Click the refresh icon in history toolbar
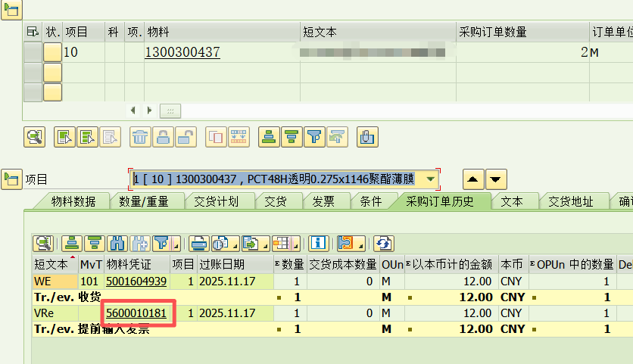633x364 pixels. tap(384, 244)
